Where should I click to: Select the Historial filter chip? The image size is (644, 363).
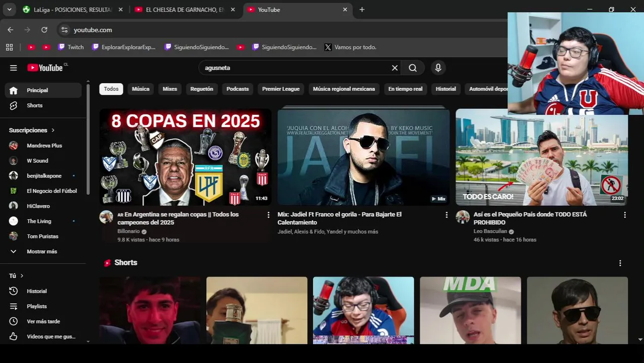(445, 89)
